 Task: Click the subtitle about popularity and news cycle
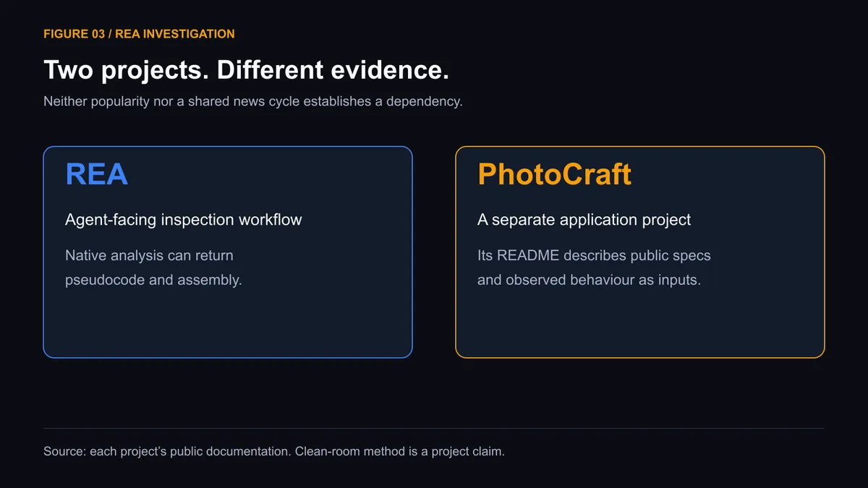(x=252, y=101)
